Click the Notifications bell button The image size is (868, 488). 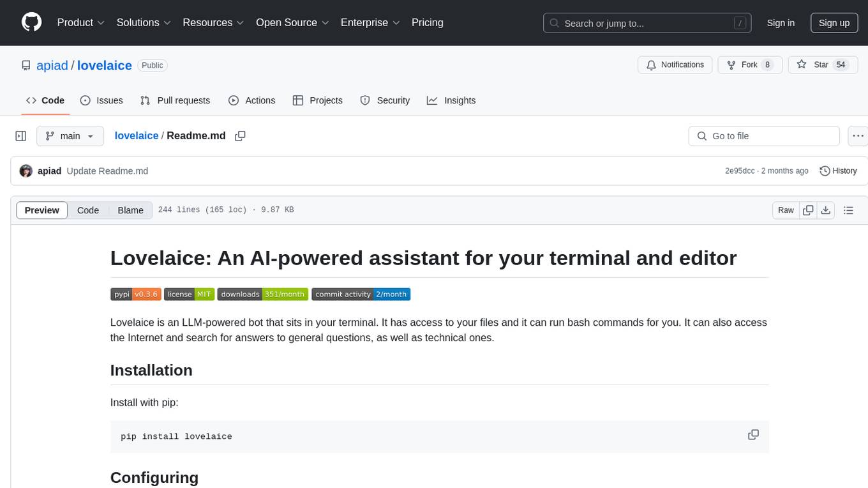point(675,65)
